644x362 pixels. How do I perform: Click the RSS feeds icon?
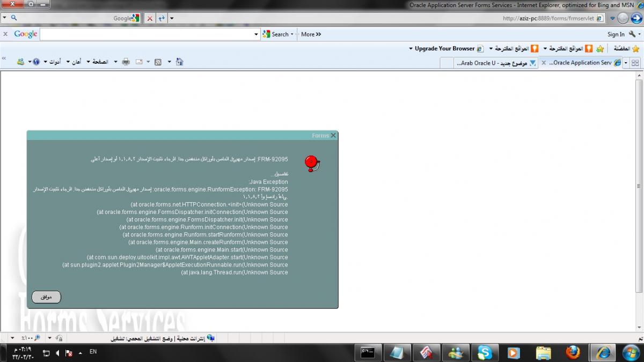pyautogui.click(x=158, y=62)
